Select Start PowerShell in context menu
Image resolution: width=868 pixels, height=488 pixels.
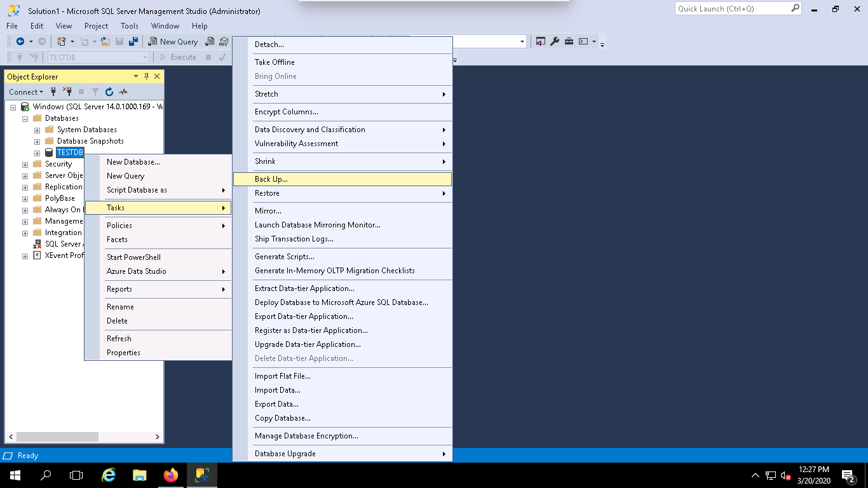tap(158, 257)
